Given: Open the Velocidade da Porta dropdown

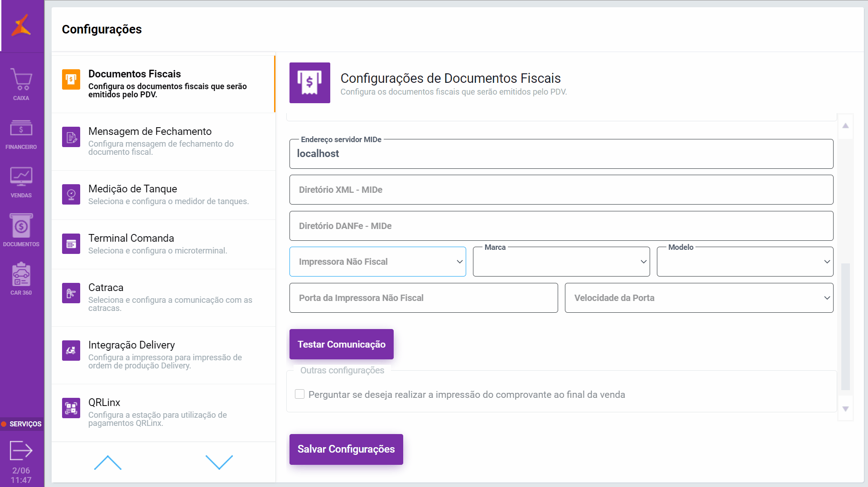Looking at the screenshot, I should click(699, 298).
